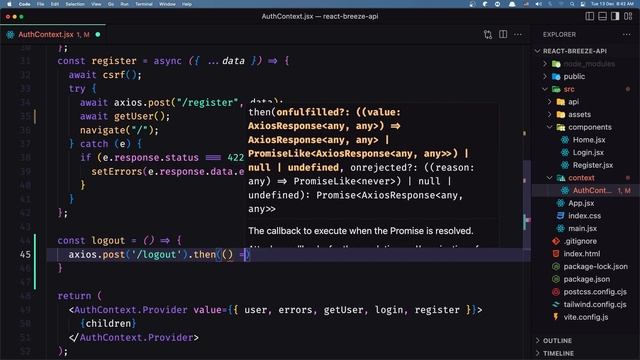Open vite.config.js file
The width and height of the screenshot is (640, 360).
pos(586,317)
